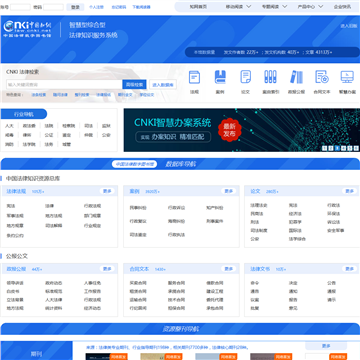Open the last item in the top navigation bar
The image size is (360, 360).
(x=342, y=6)
